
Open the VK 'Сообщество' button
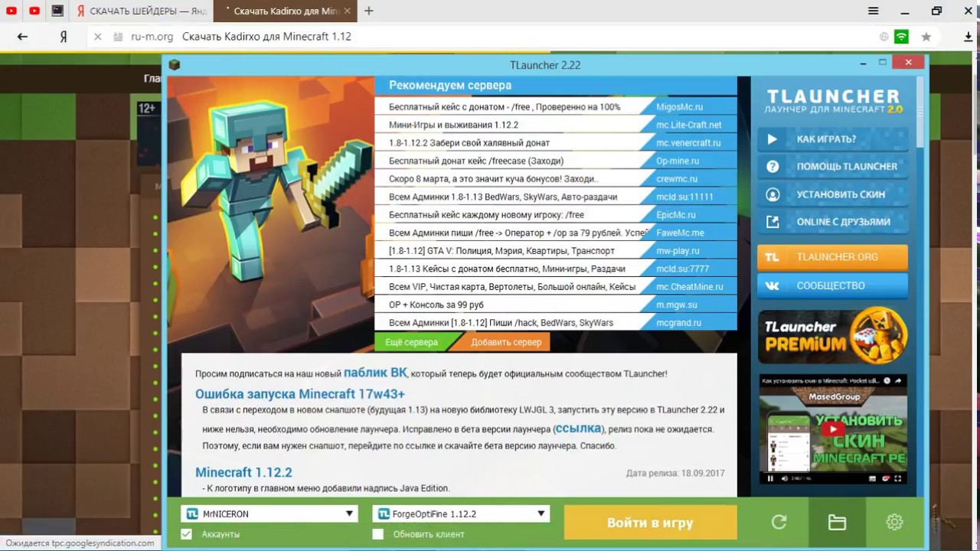point(833,285)
